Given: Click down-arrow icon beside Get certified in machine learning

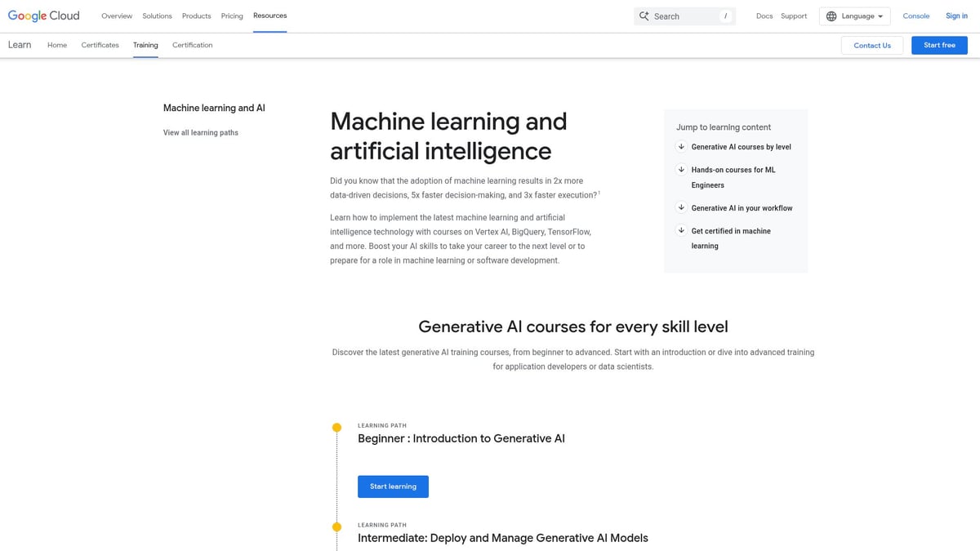Looking at the screenshot, I should coord(681,230).
